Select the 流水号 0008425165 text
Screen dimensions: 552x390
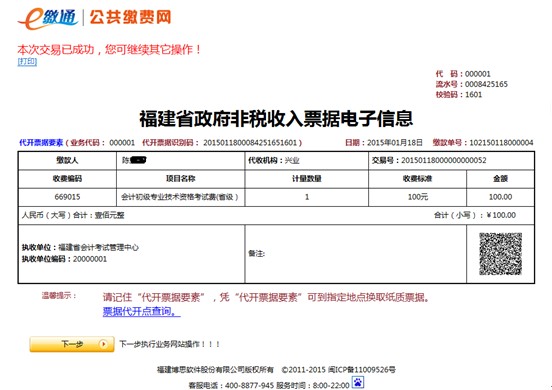pyautogui.click(x=471, y=84)
